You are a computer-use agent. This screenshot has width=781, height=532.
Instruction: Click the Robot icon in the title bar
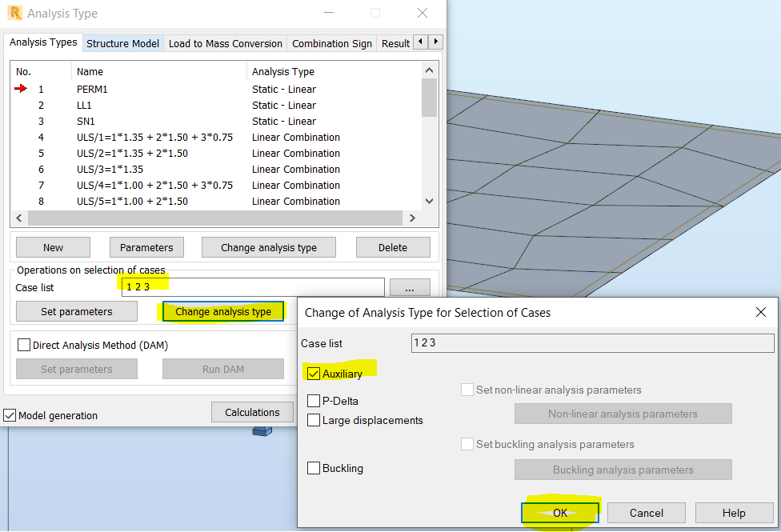pos(14,13)
